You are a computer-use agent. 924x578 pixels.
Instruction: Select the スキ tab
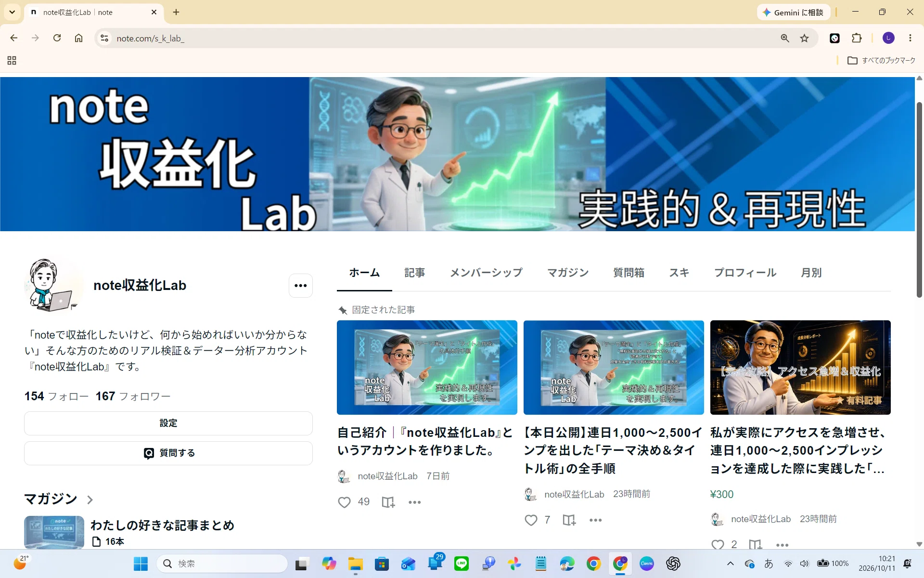click(x=679, y=273)
